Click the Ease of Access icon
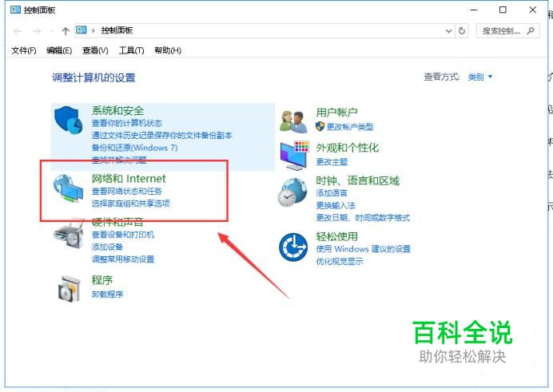553x392 pixels. [x=293, y=247]
